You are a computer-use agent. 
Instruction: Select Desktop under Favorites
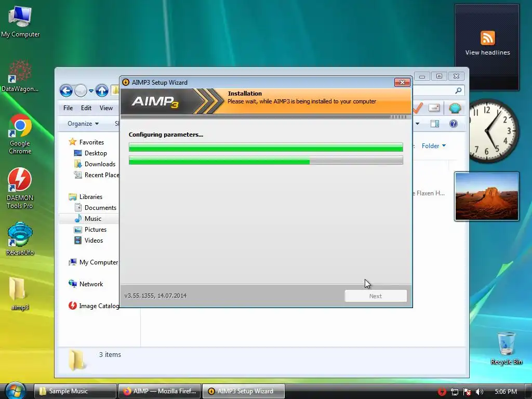point(90,153)
